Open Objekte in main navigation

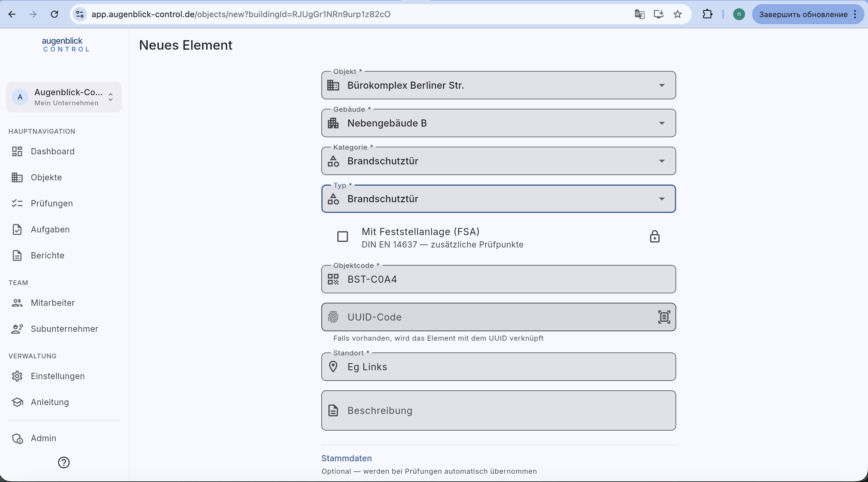click(x=64, y=177)
